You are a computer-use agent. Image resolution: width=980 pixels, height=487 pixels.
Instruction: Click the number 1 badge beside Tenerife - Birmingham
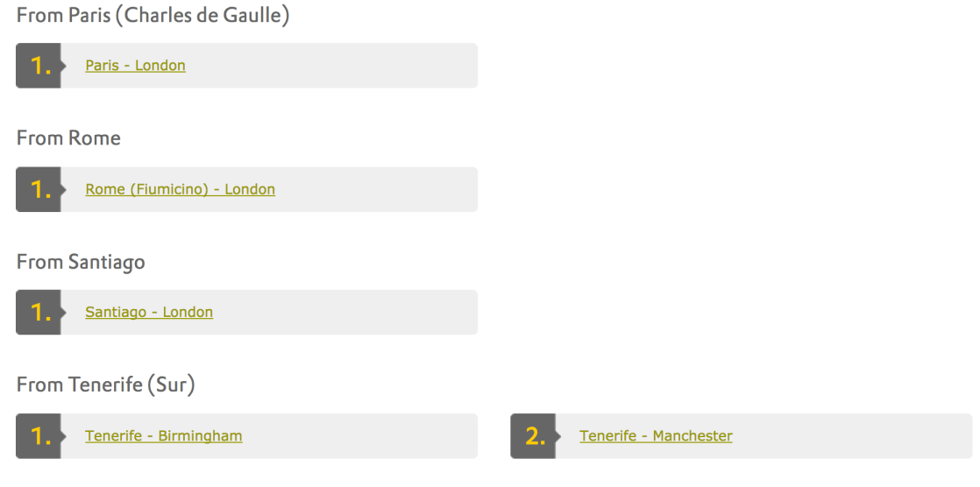[39, 436]
